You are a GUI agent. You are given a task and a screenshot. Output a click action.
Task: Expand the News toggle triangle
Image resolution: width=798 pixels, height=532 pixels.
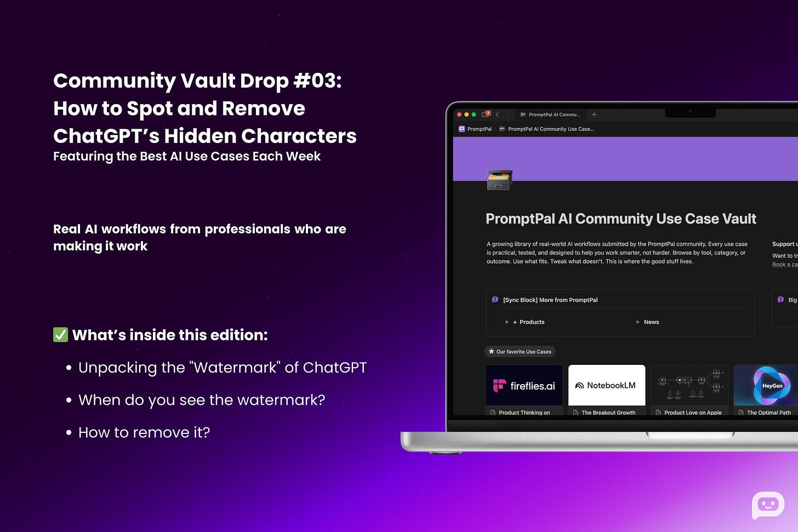pyautogui.click(x=638, y=322)
